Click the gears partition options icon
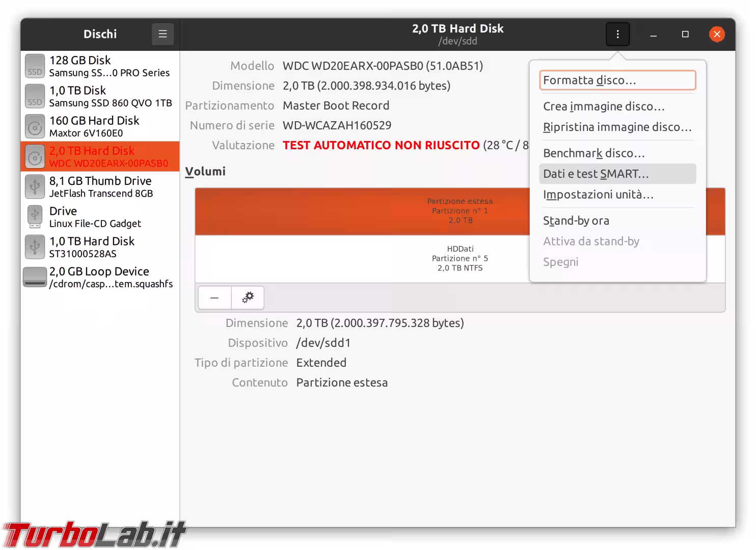The width and height of the screenshot is (756, 550). (x=248, y=297)
